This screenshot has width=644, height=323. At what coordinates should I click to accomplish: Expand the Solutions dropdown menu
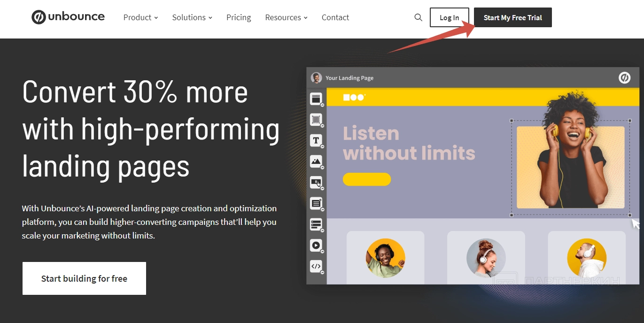click(192, 17)
